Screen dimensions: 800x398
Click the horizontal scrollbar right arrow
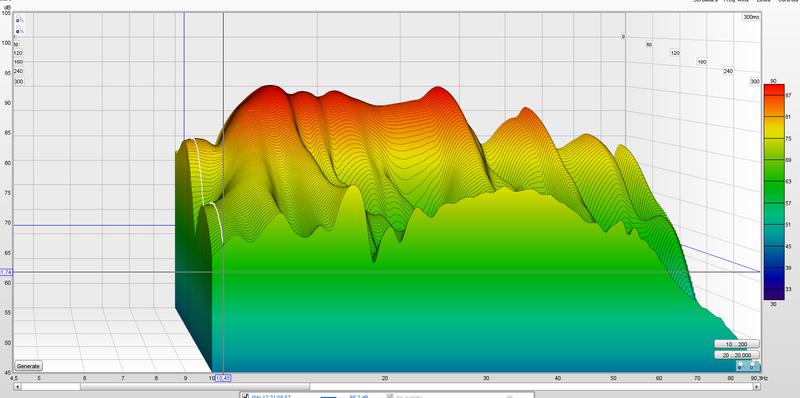point(757,387)
